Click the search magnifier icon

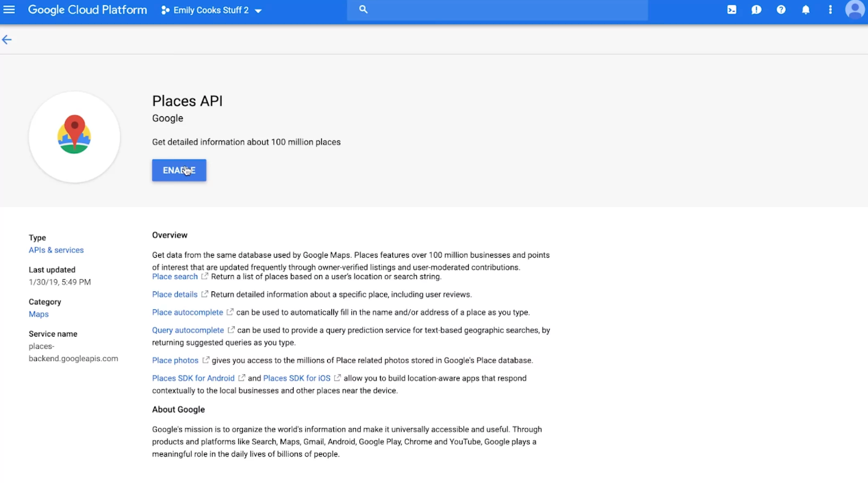pyautogui.click(x=363, y=10)
